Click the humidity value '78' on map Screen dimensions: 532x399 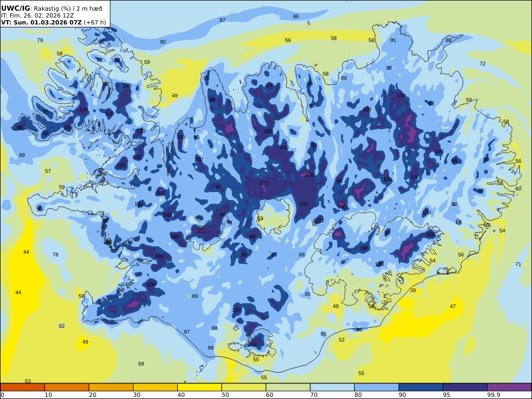[x=55, y=254]
